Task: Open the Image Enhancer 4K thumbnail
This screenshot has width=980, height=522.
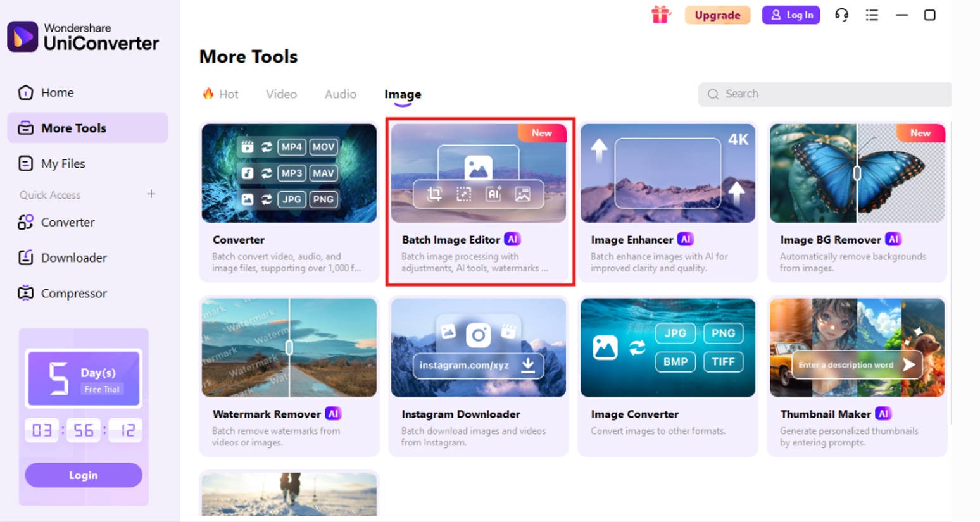Action: [x=668, y=173]
